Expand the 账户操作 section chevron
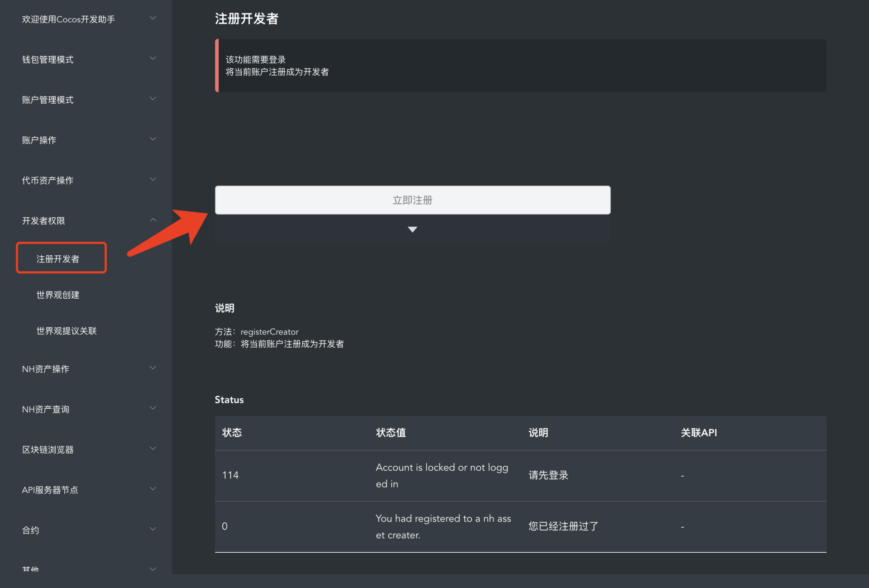Viewport: 869px width, 588px height. [153, 139]
